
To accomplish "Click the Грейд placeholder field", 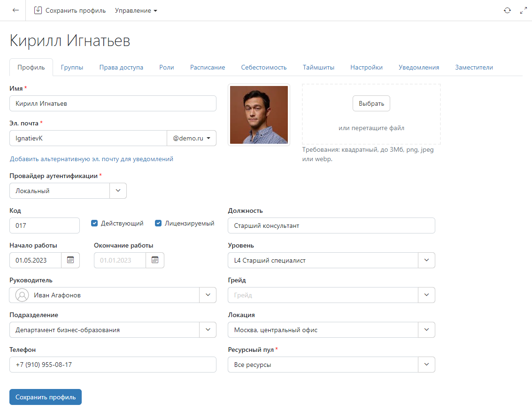I will 323,295.
